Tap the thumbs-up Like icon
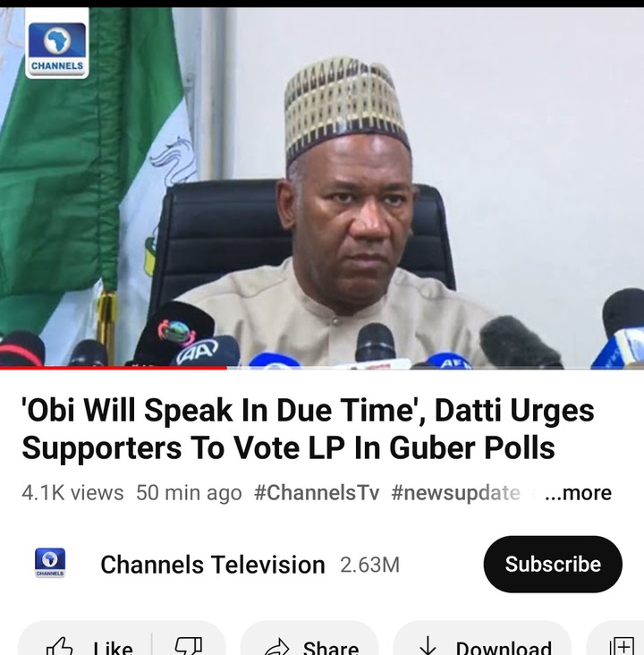The height and width of the screenshot is (655, 644). 60,646
